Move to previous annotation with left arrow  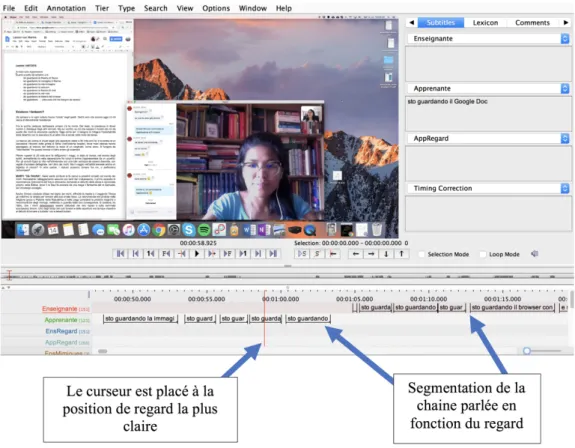355,254
